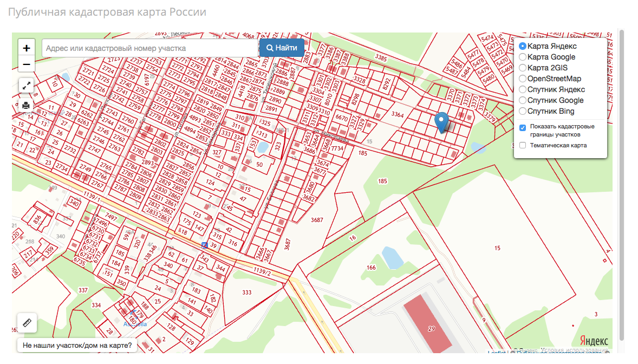Zoom out with the minus button
638x364 pixels.
click(27, 64)
